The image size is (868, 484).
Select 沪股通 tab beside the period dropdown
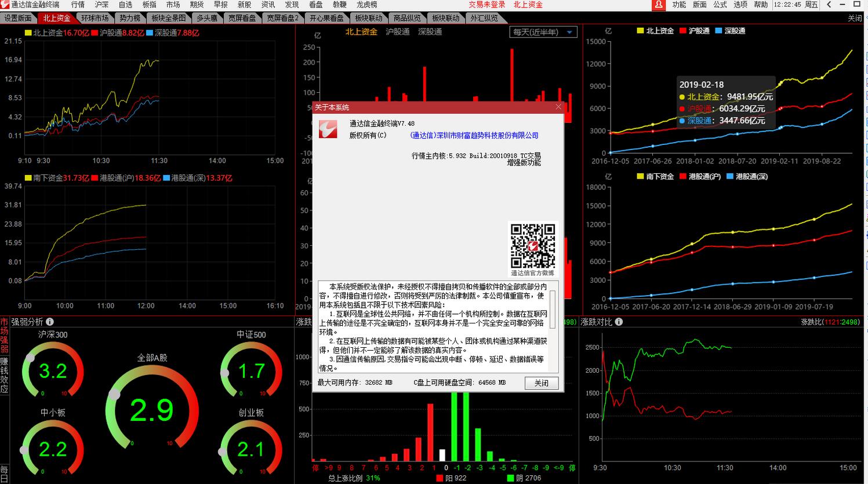397,32
